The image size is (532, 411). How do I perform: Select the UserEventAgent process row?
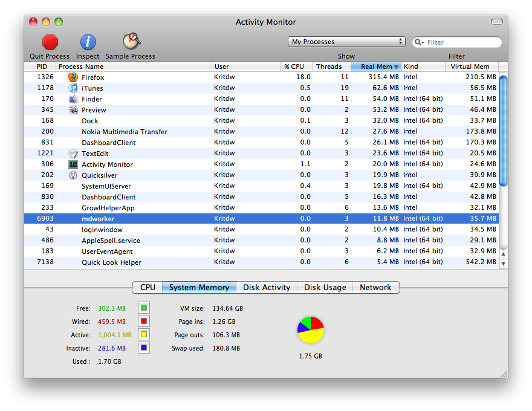click(261, 251)
